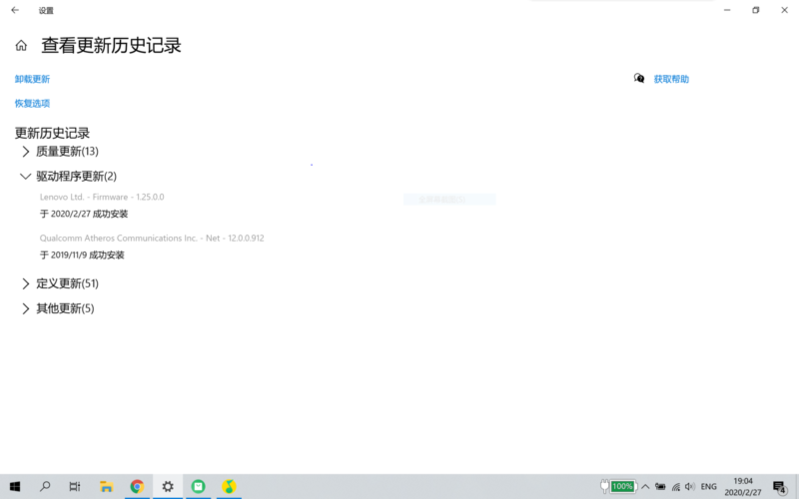Go back using the arrow at top left

pyautogui.click(x=15, y=10)
